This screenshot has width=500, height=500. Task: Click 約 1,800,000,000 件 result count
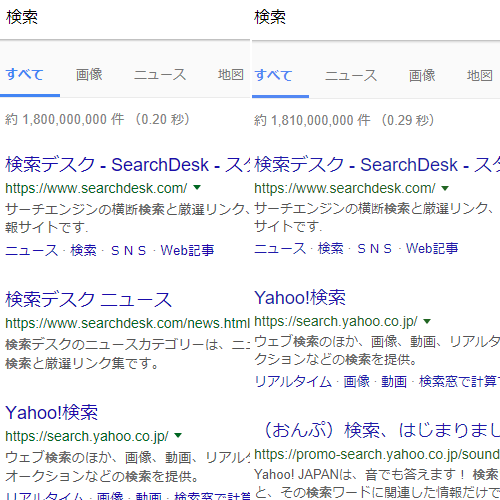tap(65, 119)
